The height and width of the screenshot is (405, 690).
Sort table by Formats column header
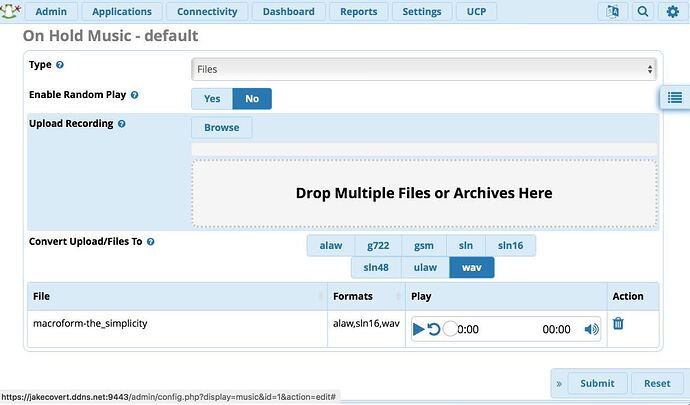click(x=366, y=296)
